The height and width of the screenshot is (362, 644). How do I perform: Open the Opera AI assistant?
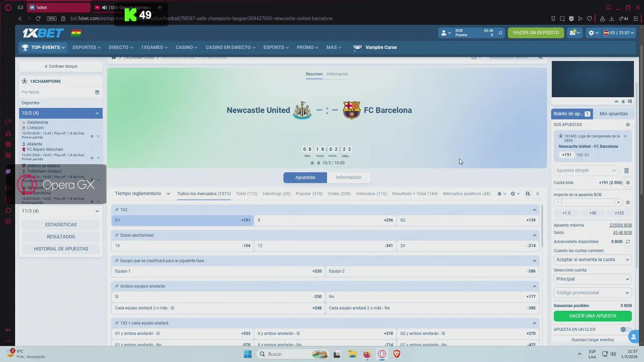click(623, 19)
